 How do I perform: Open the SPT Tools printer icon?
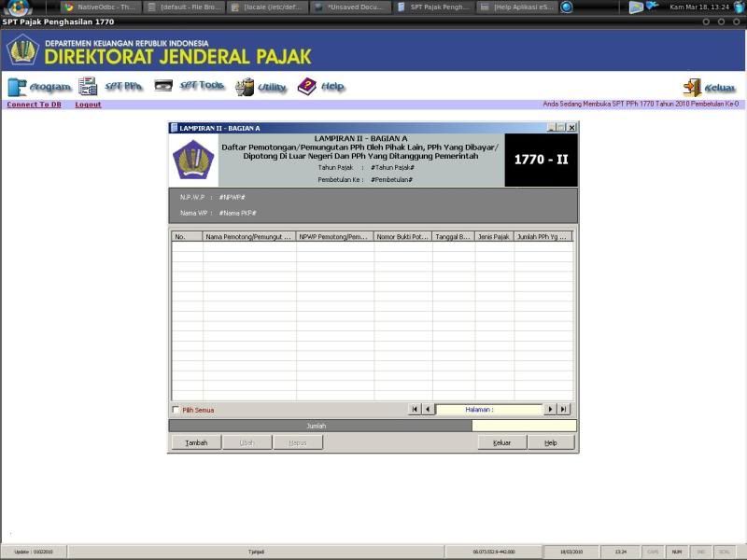click(163, 85)
